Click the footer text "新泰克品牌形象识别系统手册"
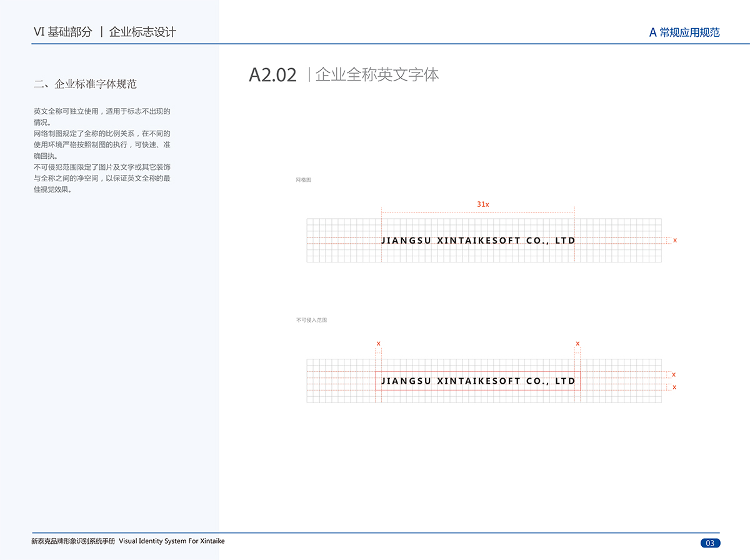 (73, 541)
